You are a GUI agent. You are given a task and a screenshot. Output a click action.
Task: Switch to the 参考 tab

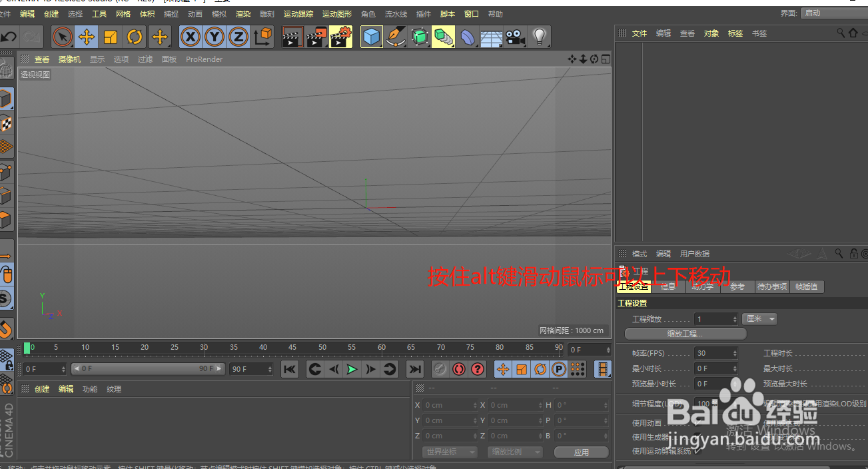737,286
